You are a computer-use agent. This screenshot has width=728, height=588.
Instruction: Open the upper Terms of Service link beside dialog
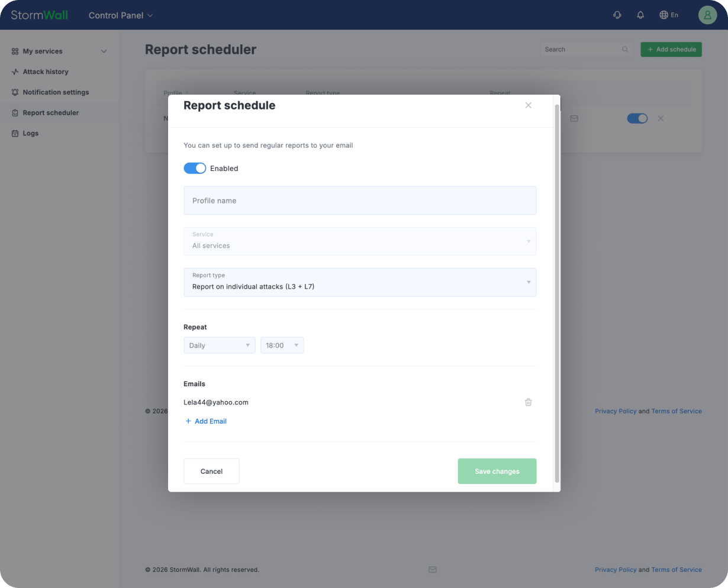click(x=677, y=411)
